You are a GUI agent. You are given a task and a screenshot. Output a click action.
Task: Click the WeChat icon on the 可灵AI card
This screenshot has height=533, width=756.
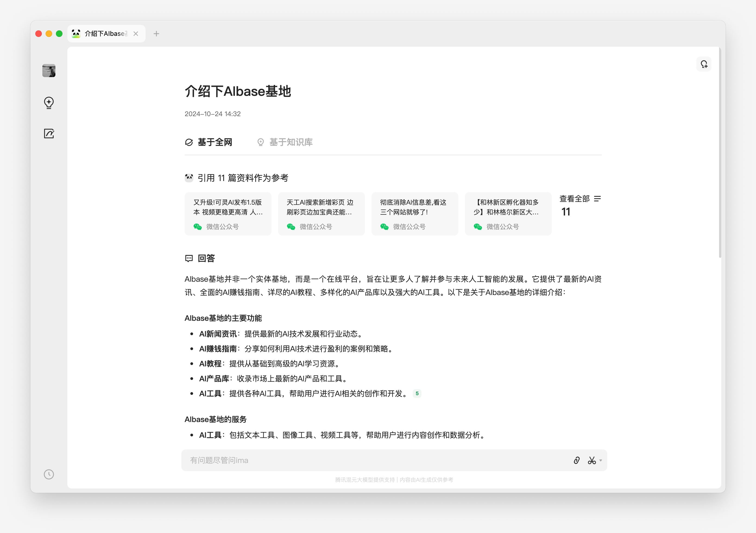198,227
